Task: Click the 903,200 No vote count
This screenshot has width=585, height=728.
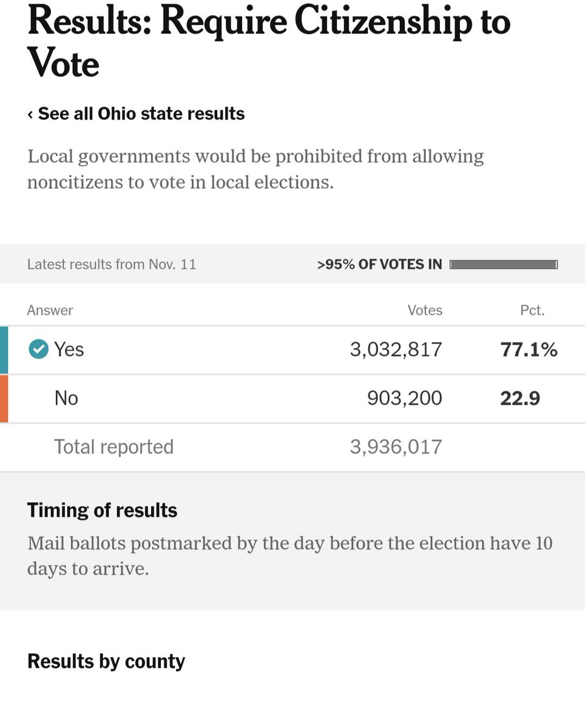Action: point(404,398)
